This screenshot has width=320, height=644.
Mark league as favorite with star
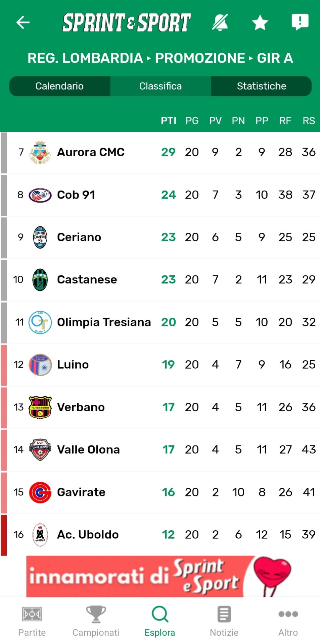pos(260,23)
